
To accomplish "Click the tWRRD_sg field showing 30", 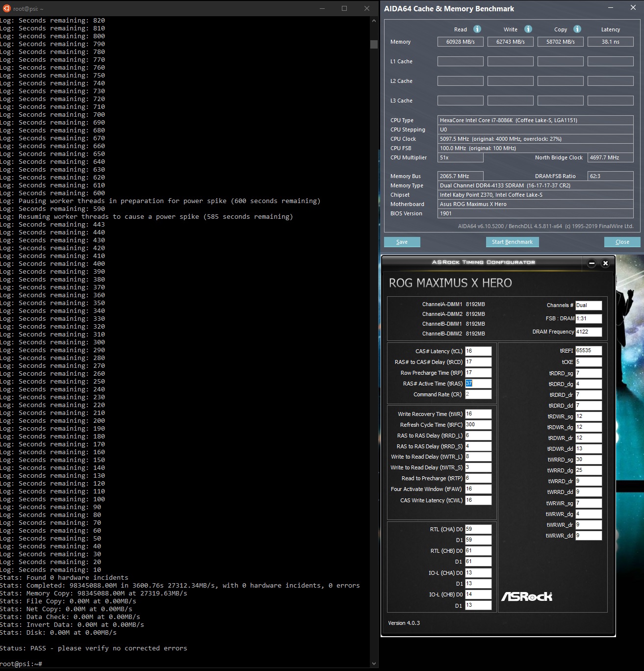I will 589,460.
